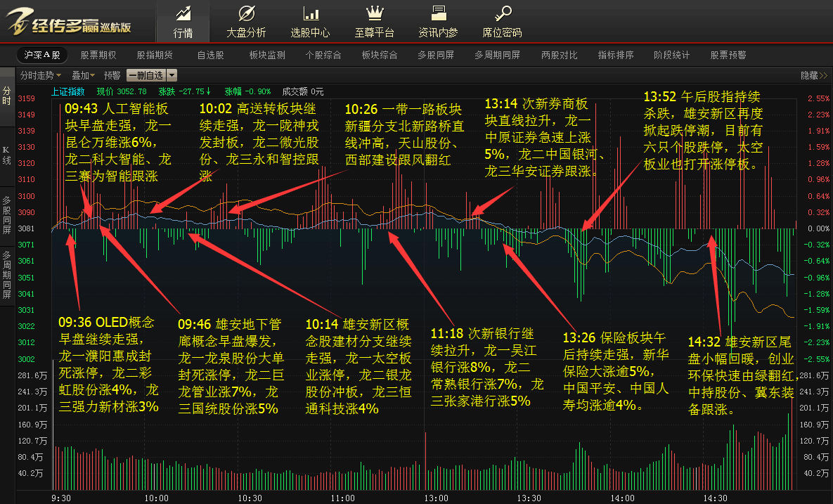
Task: Open the 大盘分析 compass icon
Action: coord(247,13)
